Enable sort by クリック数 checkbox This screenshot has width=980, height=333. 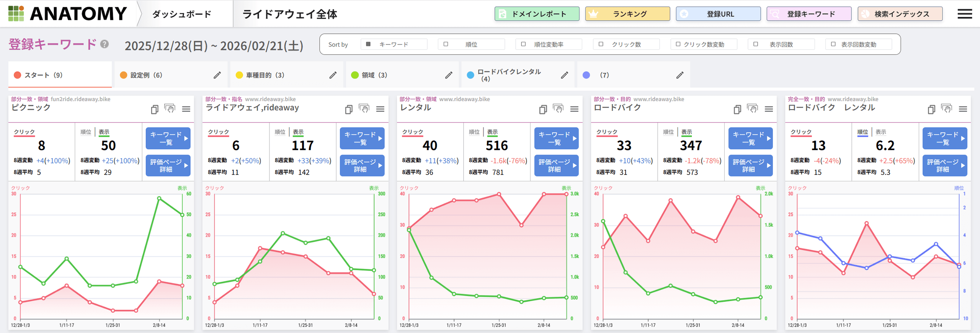601,44
